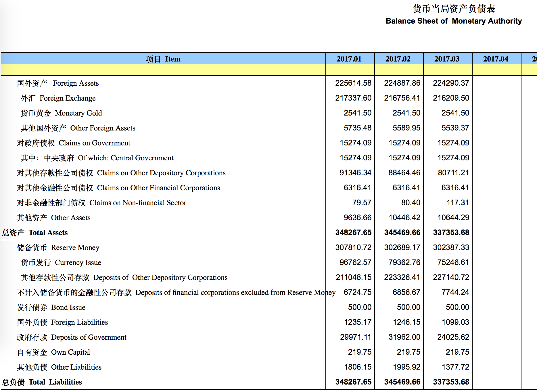The image size is (537, 392).
Task: Select the 'Other Foreign Assets' row label
Action: (x=78, y=128)
